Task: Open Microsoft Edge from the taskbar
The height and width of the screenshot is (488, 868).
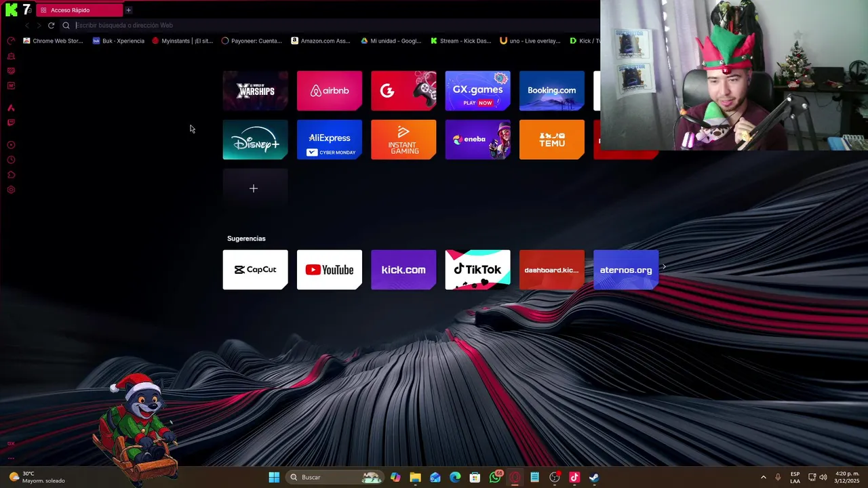Action: [x=455, y=477]
